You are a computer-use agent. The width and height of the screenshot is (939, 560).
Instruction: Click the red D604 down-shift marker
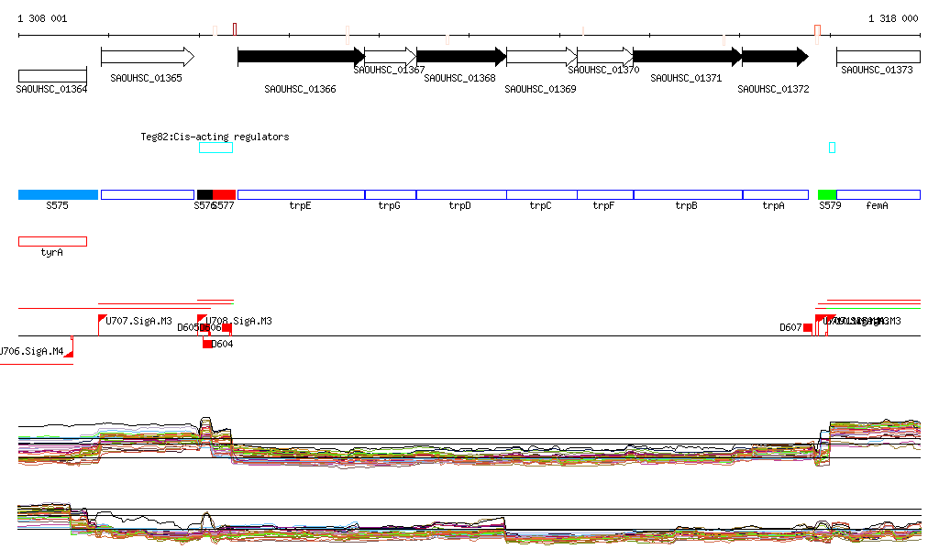pos(208,344)
